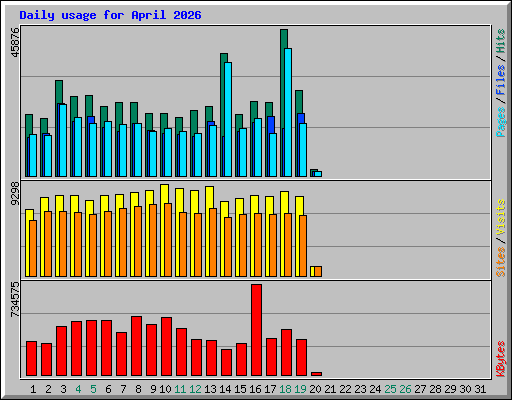Click the orange 'Sites' legend label
Screen dimensions: 512x400
click(500, 262)
